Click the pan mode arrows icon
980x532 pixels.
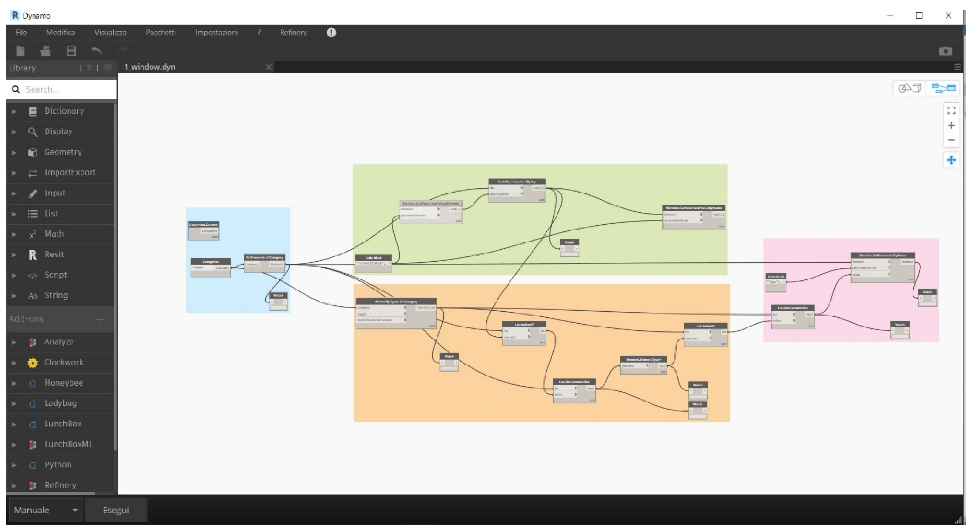point(951,160)
